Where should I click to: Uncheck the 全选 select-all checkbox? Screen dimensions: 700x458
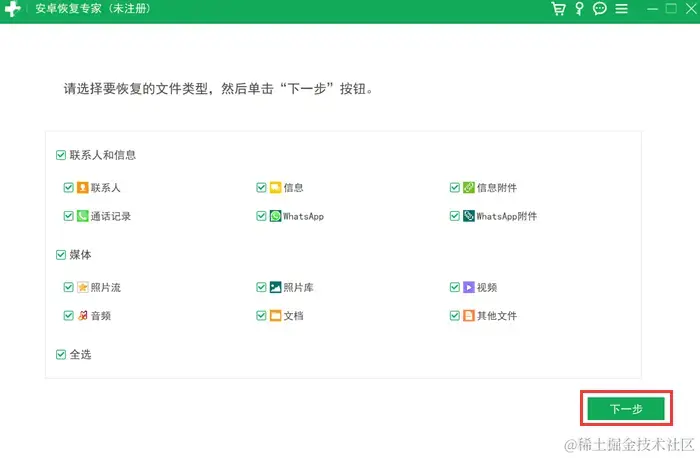coord(61,354)
